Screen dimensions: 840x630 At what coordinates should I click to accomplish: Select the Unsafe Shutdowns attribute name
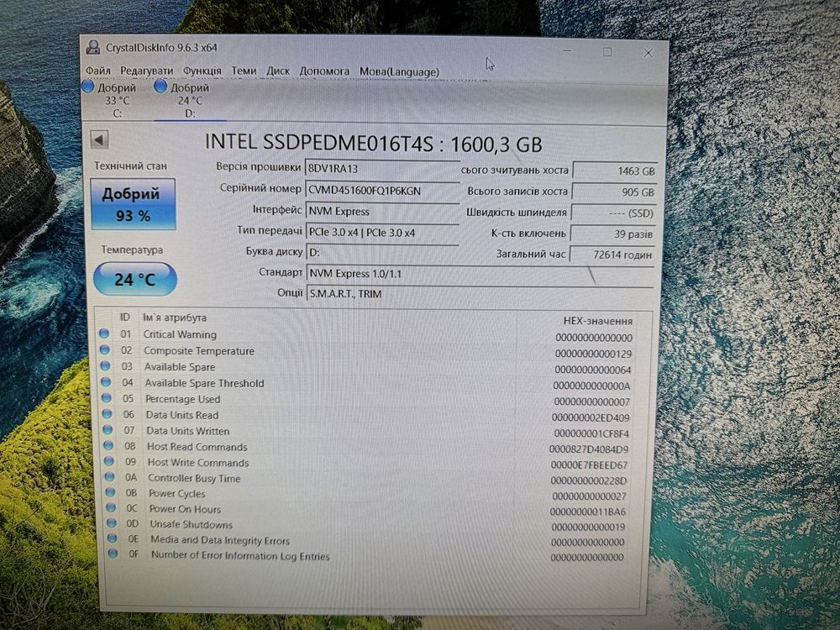[x=192, y=524]
